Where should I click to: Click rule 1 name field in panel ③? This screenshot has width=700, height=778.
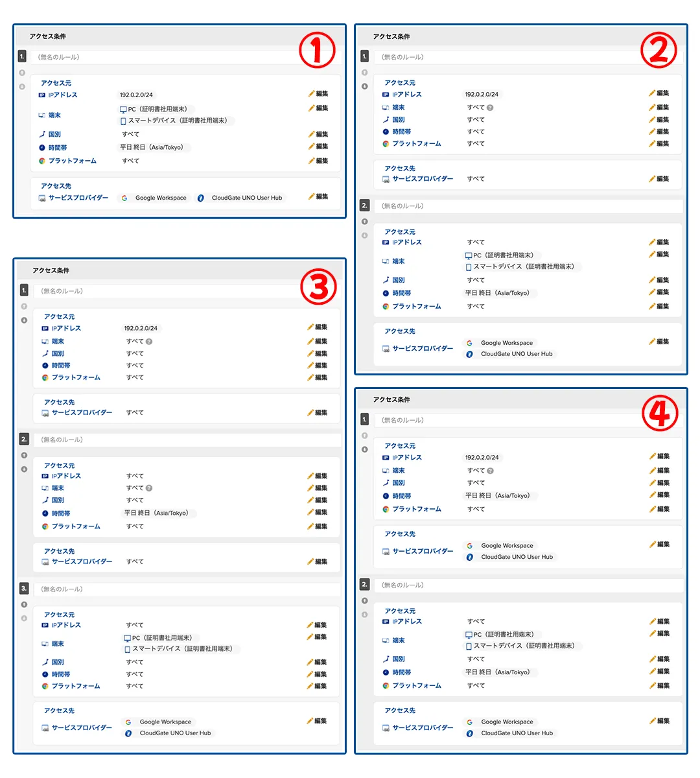pyautogui.click(x=187, y=291)
